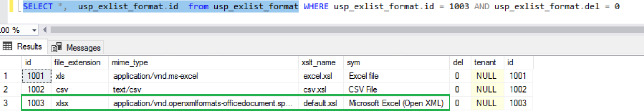
Task: Select row 3 via its row number
Action: 6,103
